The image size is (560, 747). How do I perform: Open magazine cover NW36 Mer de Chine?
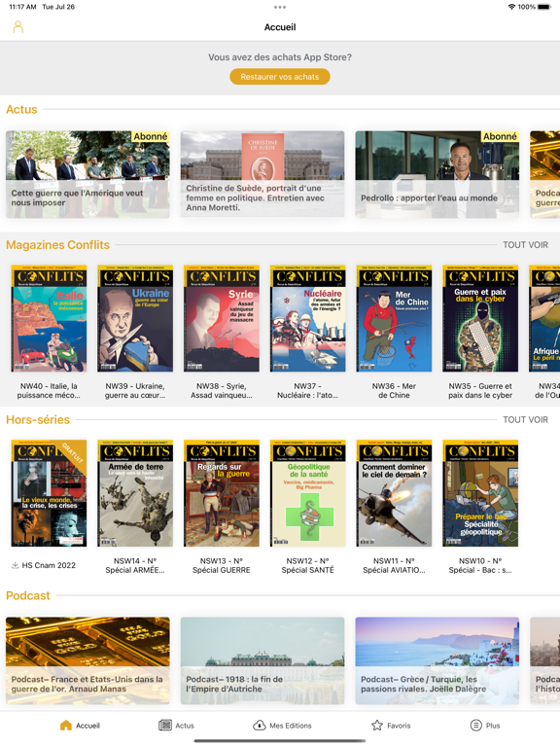[394, 318]
